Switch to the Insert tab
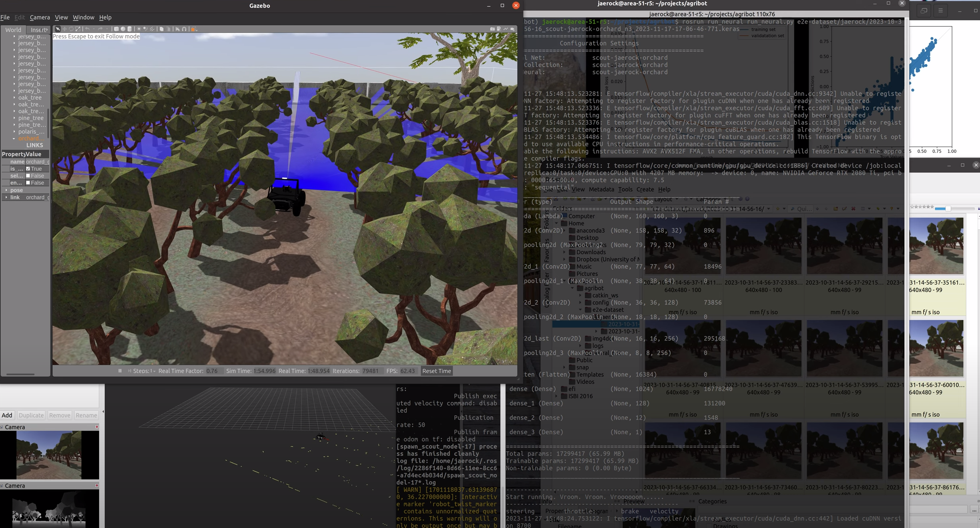The height and width of the screenshot is (528, 980). (38, 30)
